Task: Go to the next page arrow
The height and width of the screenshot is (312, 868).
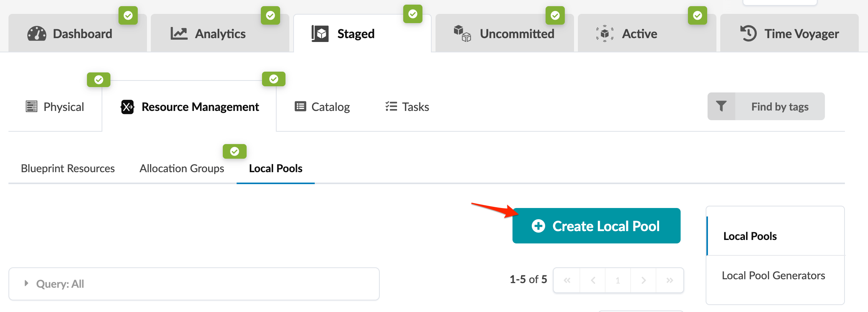Action: coord(643,280)
